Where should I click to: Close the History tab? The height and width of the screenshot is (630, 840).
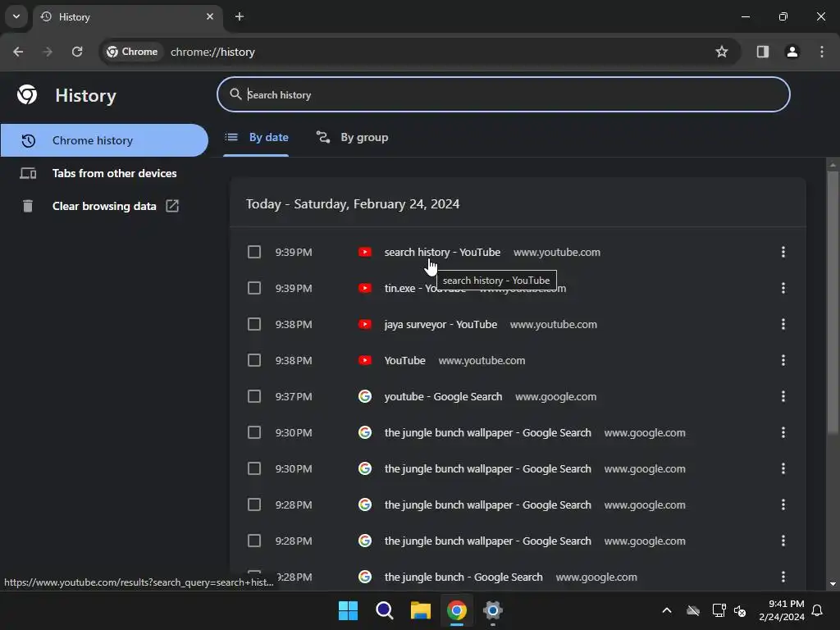click(x=210, y=16)
